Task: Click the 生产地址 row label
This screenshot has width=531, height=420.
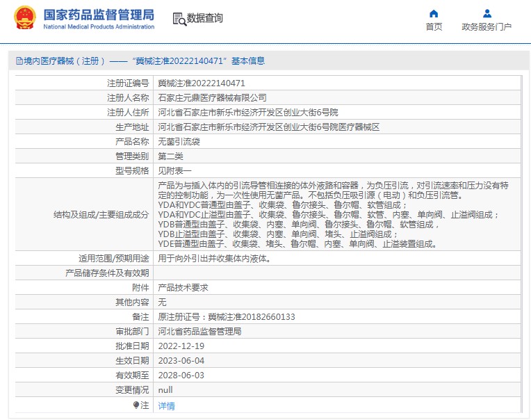Action: [132, 127]
